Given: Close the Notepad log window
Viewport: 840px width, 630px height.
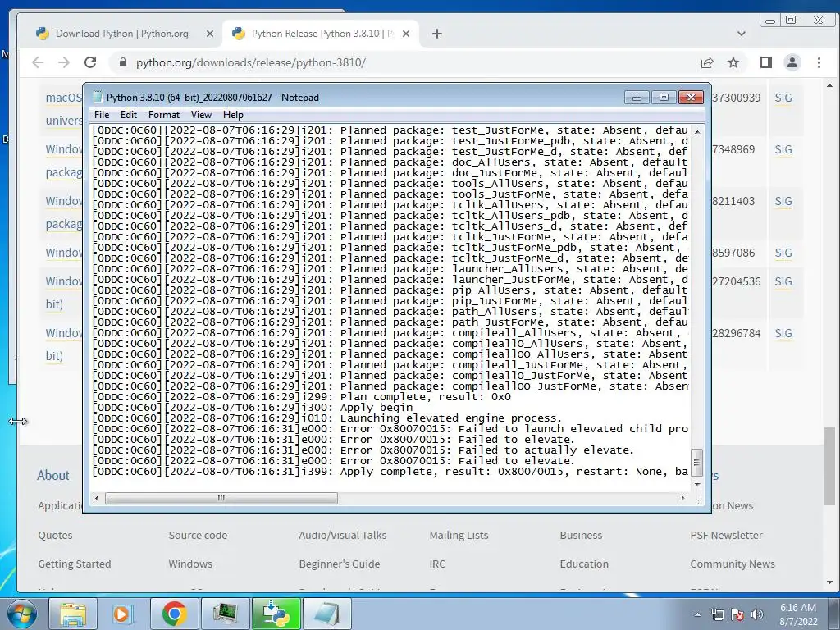Looking at the screenshot, I should tap(691, 97).
